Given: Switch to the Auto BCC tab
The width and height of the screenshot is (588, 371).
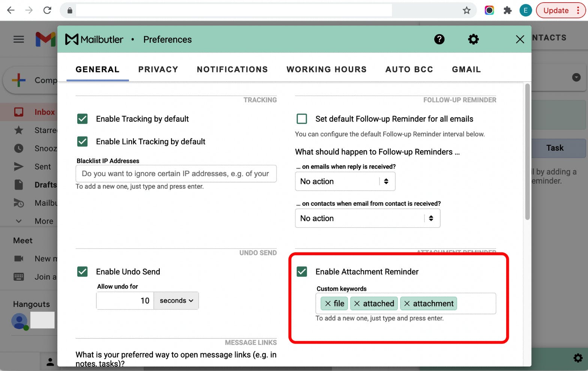Looking at the screenshot, I should [409, 69].
